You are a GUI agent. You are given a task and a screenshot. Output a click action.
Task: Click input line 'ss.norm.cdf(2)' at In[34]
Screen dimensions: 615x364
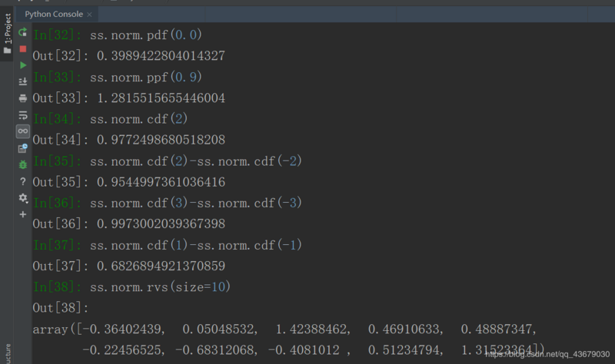[139, 119]
